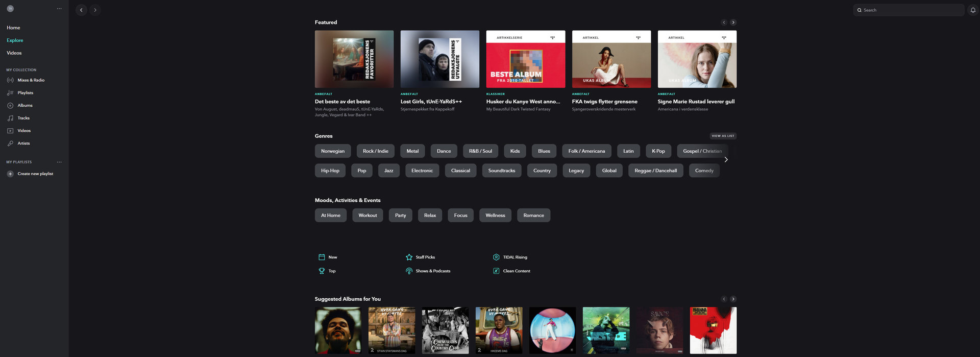Open the R&B / Soul genre

point(480,151)
